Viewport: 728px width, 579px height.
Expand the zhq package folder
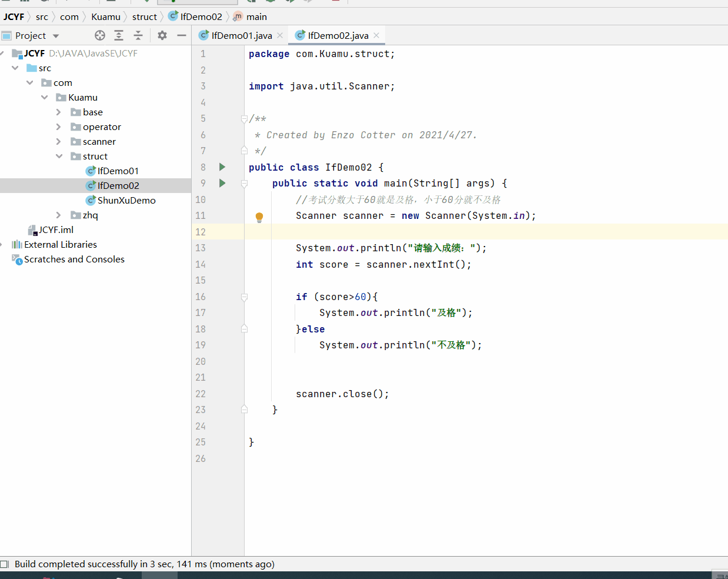point(58,215)
